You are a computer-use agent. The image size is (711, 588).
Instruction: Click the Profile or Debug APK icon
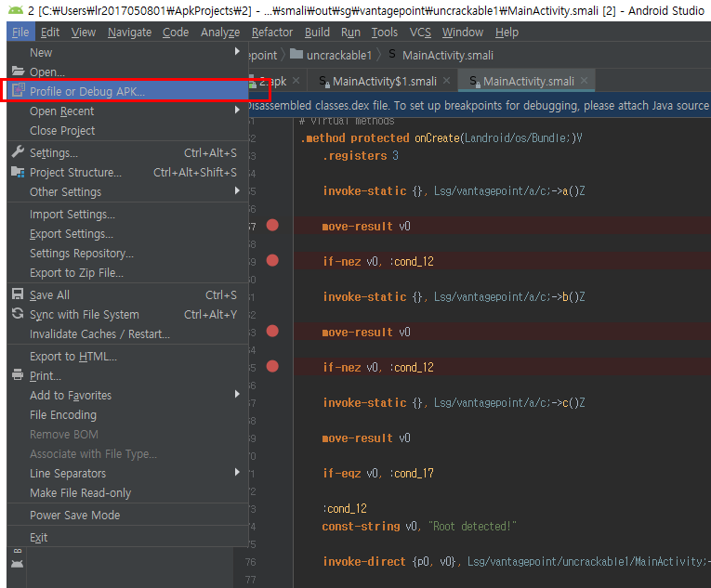pos(18,91)
